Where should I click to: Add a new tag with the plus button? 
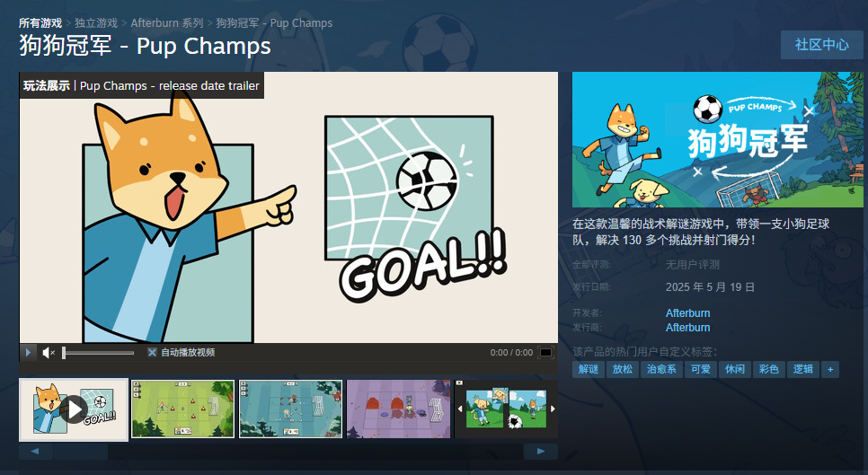point(830,369)
